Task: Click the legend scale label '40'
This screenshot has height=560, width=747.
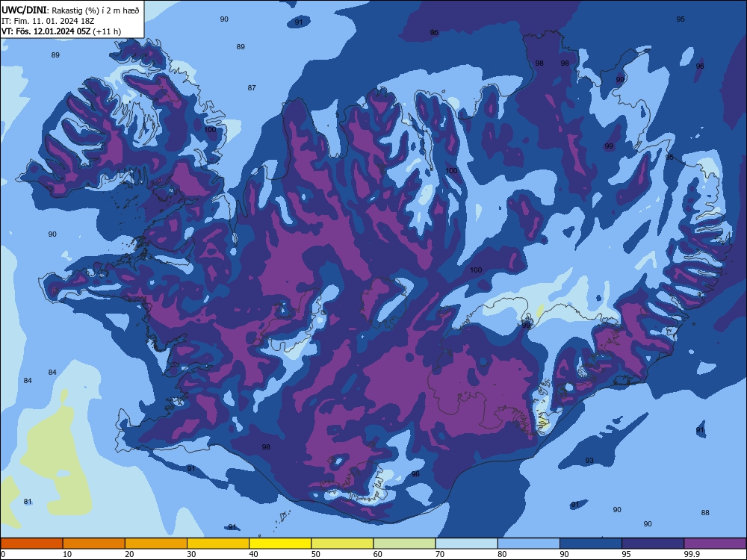Action: coord(254,554)
